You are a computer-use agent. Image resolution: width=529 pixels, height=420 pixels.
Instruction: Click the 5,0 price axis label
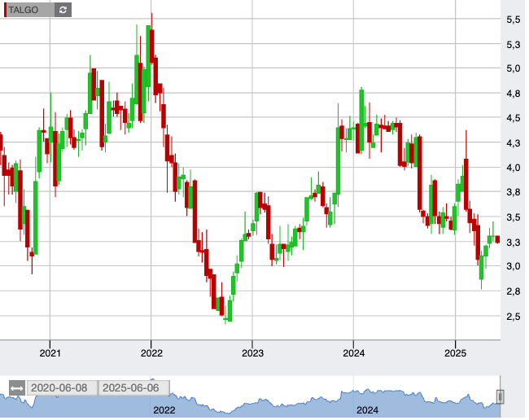[514, 68]
